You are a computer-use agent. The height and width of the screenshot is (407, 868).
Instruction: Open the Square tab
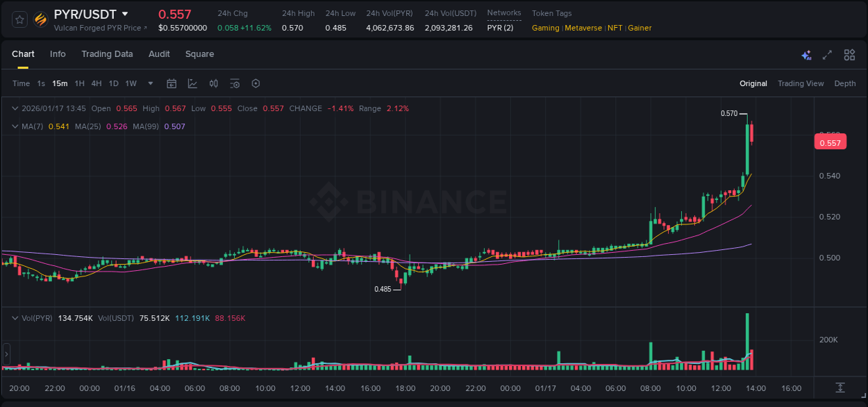(199, 54)
